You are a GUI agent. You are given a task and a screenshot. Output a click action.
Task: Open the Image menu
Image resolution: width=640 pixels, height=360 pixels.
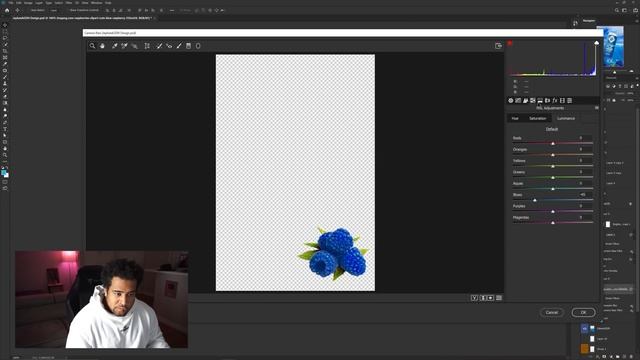[28, 3]
